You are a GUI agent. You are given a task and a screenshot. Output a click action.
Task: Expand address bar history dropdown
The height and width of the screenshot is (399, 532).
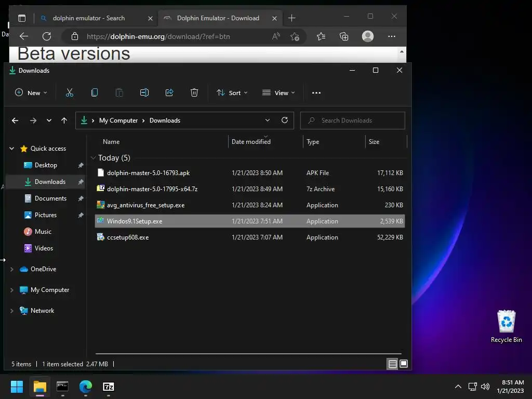pos(268,120)
